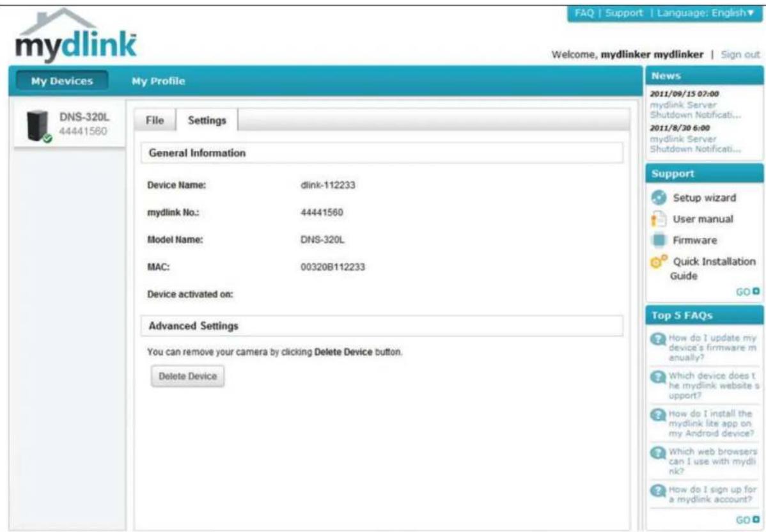This screenshot has width=766, height=532.
Task: Open the User manual link
Action: pyautogui.click(x=703, y=219)
